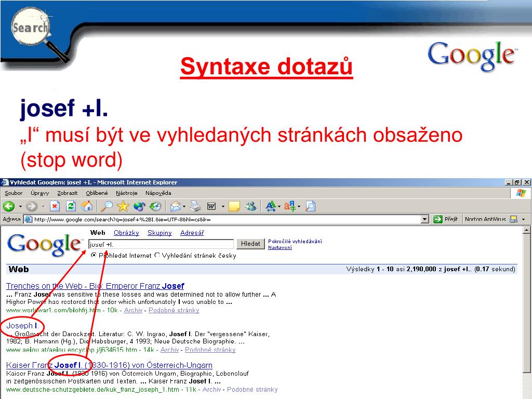This screenshot has height=399, width=532.
Task: Open Archiv link of aeiou.at result
Action: (169, 350)
